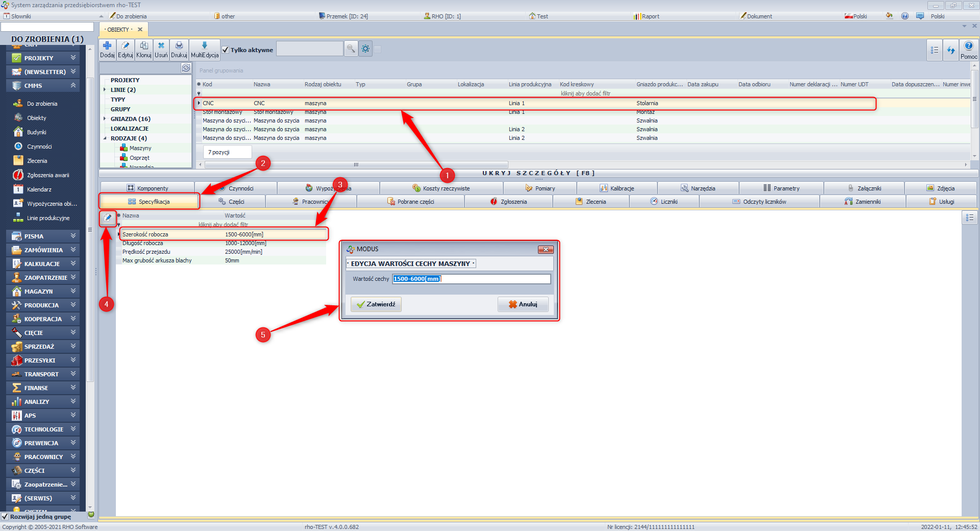Screen dimensions: 980x531
Task: Expand the GNIAZDA (16) tree node
Action: pos(105,119)
